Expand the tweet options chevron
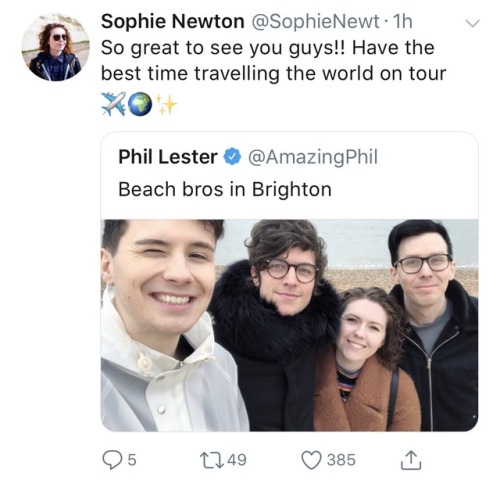 (x=472, y=23)
